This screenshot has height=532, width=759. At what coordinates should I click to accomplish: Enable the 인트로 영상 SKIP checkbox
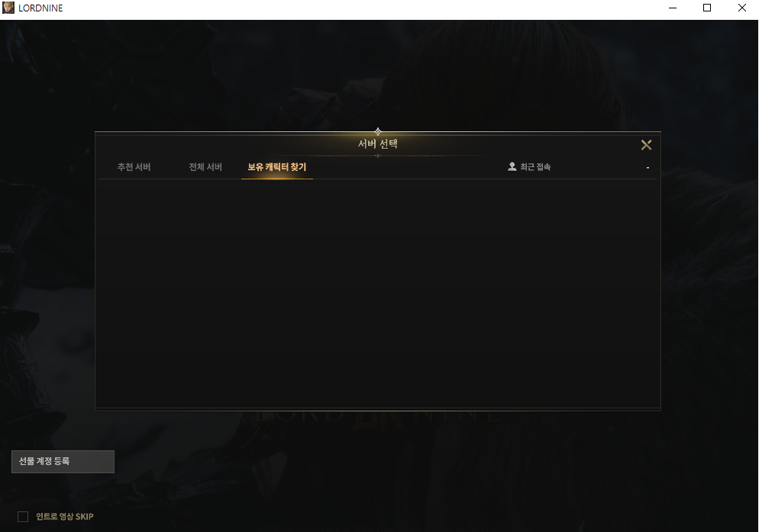pyautogui.click(x=23, y=517)
